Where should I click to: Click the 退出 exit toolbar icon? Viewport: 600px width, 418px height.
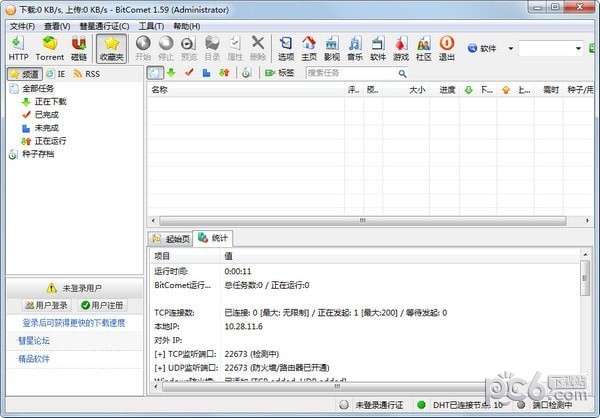tap(447, 47)
